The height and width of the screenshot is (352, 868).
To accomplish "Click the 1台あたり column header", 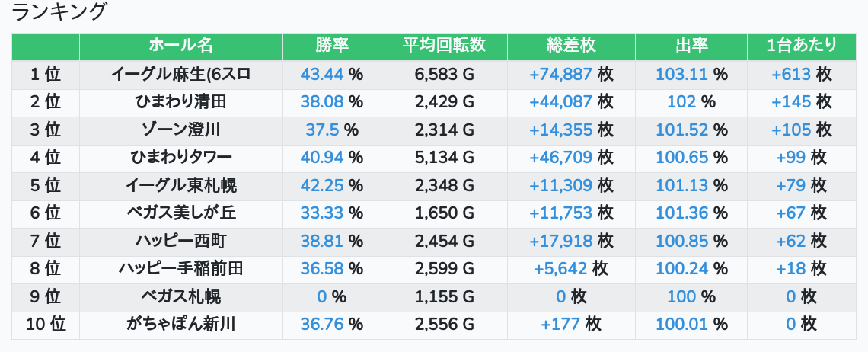I will tap(803, 46).
